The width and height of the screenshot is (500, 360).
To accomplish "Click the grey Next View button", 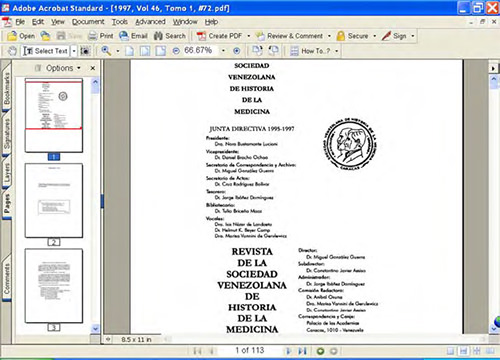I will pos(334,351).
